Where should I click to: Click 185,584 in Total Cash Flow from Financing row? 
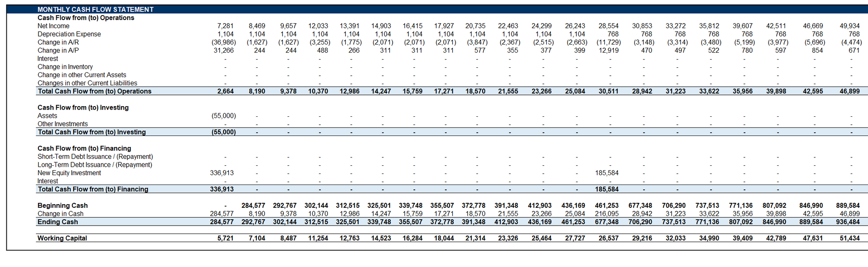pyautogui.click(x=607, y=189)
